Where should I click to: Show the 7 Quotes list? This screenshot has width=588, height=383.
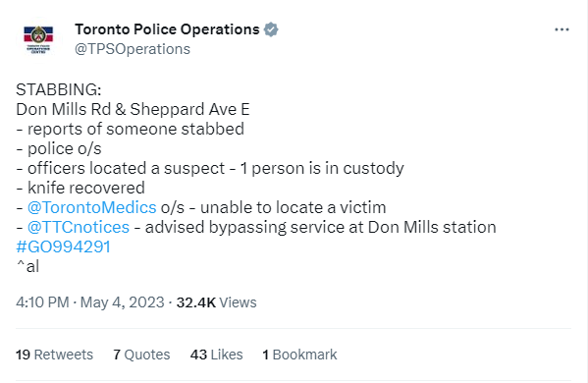click(x=141, y=355)
